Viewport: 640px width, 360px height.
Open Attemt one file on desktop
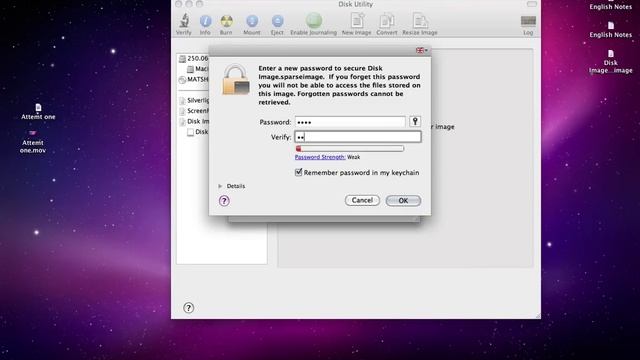38,111
